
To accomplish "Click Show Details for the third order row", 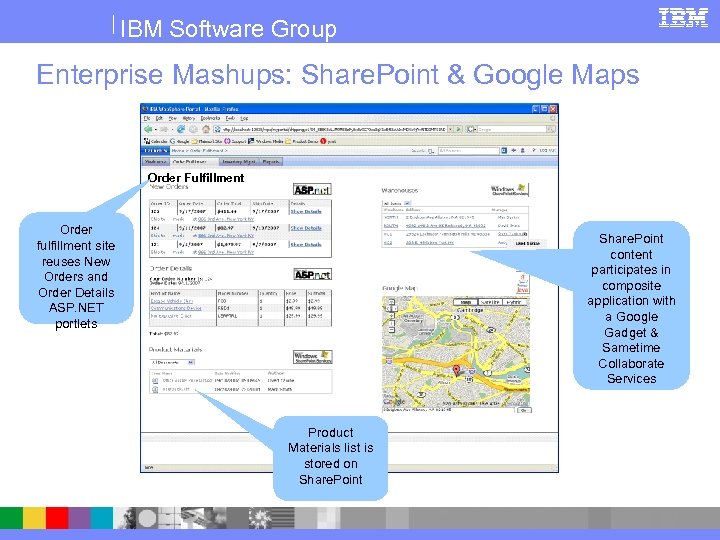I will click(306, 245).
